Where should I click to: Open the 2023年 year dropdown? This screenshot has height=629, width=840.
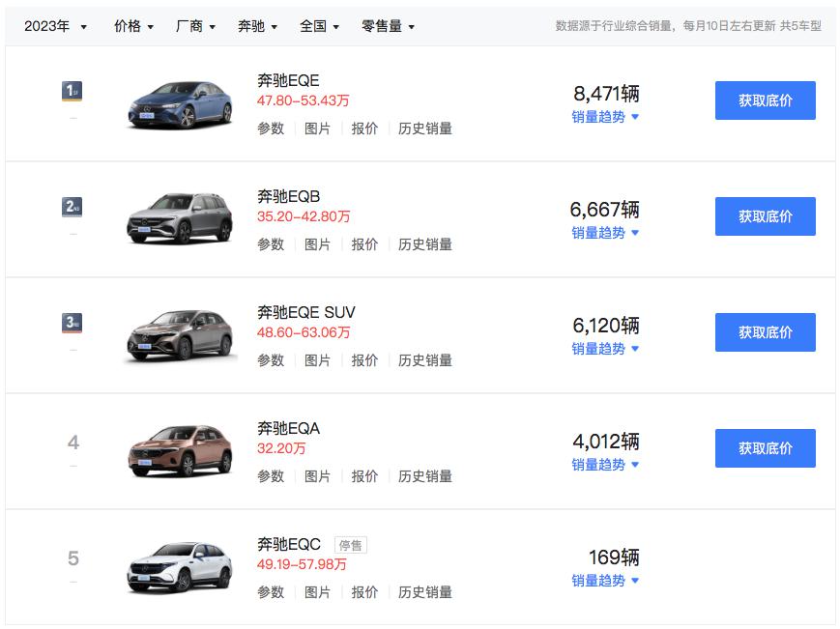pos(55,26)
